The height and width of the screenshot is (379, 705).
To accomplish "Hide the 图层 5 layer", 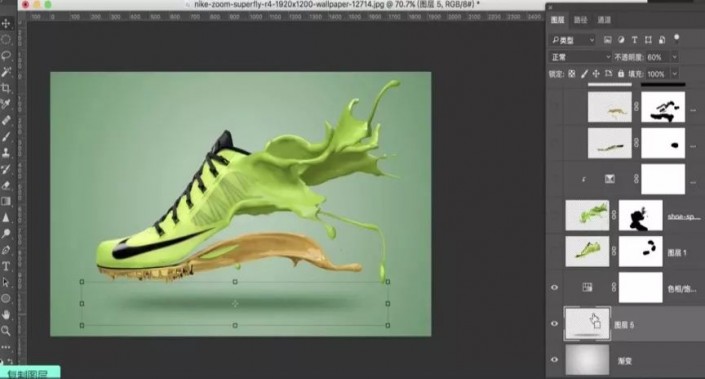I will tap(554, 323).
